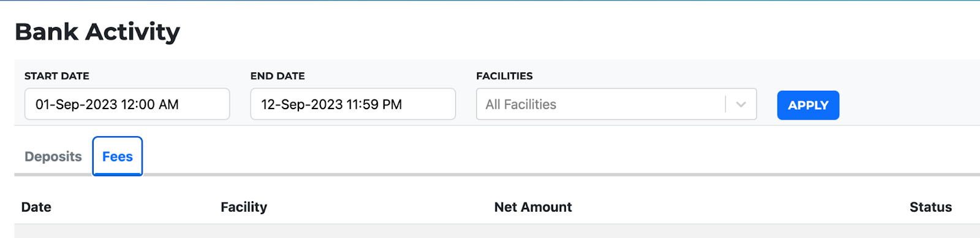Viewport: 980px width, 238px height.
Task: Open the All Facilities combo box
Action: (x=616, y=104)
